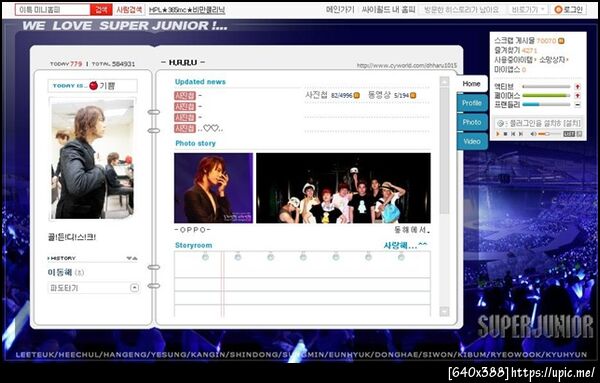600x383 pixels.
Task: Open 즐겨찾기 favorites count 4271
Action: [515, 50]
